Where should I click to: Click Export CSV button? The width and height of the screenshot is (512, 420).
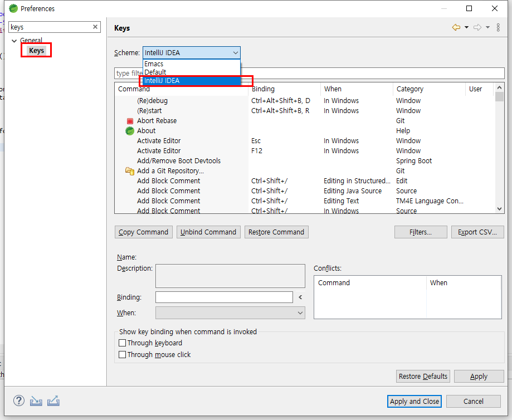pyautogui.click(x=477, y=232)
